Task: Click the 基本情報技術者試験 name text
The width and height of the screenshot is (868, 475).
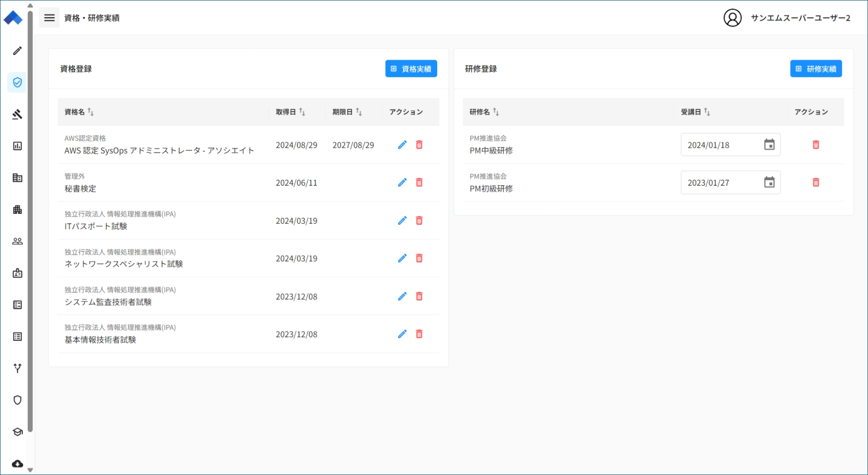Action: [100, 340]
